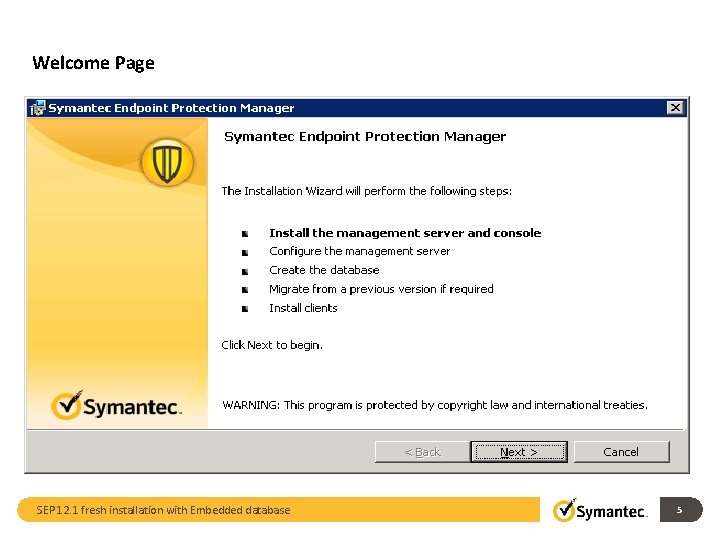Click the Next > button
Screen dimensions: 720x540
click(x=519, y=452)
